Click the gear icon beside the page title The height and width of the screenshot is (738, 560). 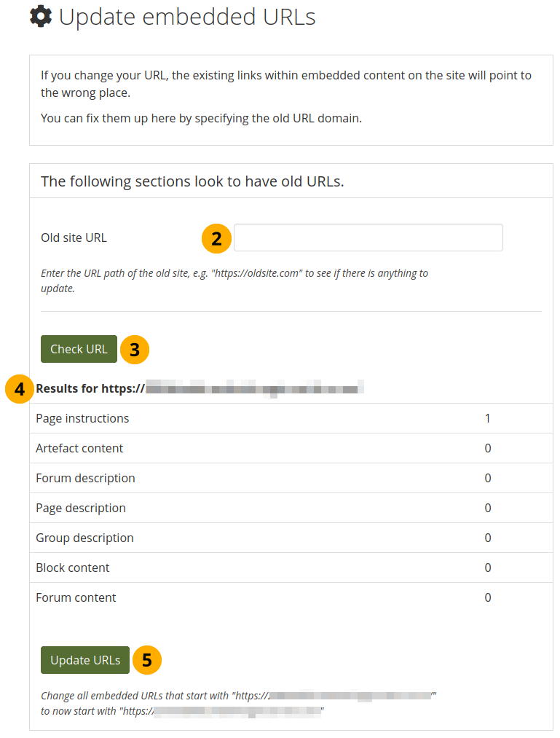[41, 17]
